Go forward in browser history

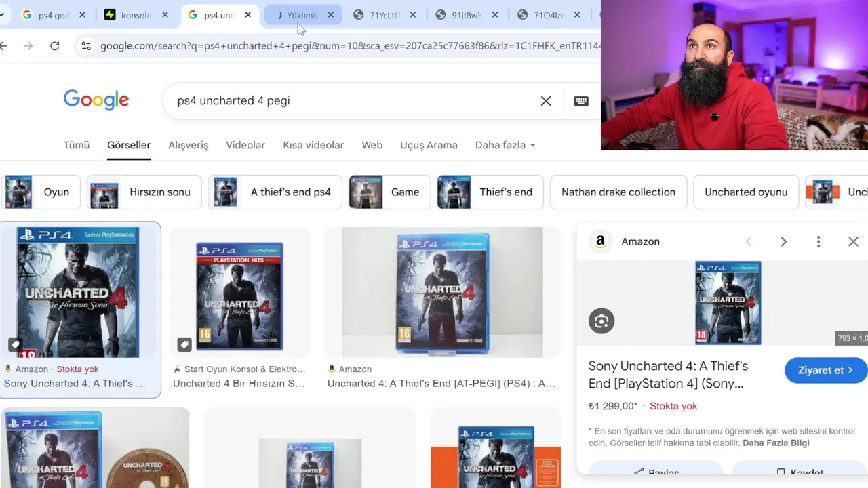(28, 46)
